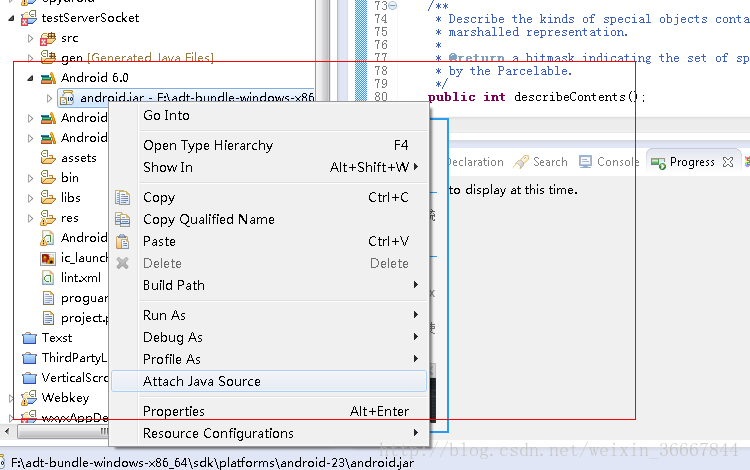750x470 pixels.
Task: Collapse the Javadoc comment fold marker
Action: 393,6
